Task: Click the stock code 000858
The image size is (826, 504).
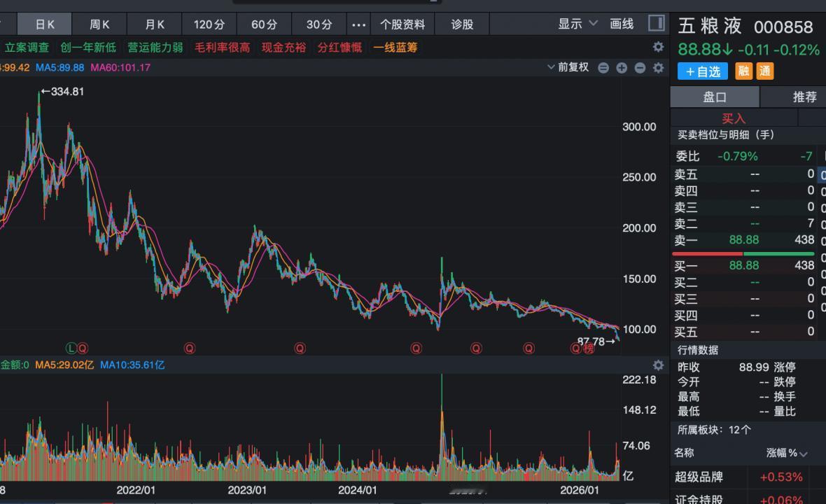Action: 783,27
